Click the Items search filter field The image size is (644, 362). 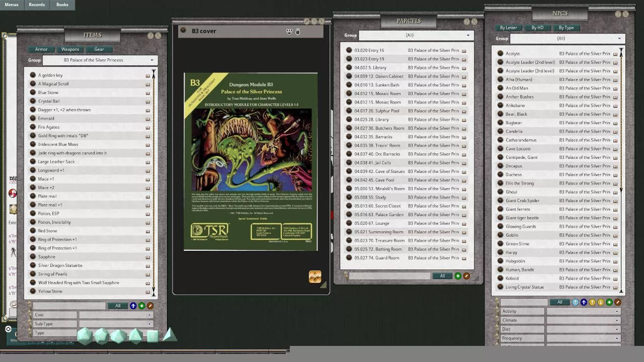(x=69, y=306)
